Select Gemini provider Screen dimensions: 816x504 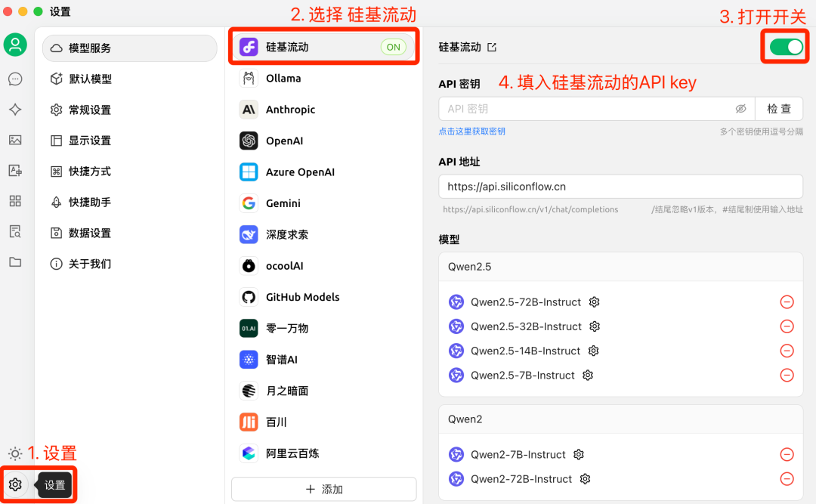[323, 203]
